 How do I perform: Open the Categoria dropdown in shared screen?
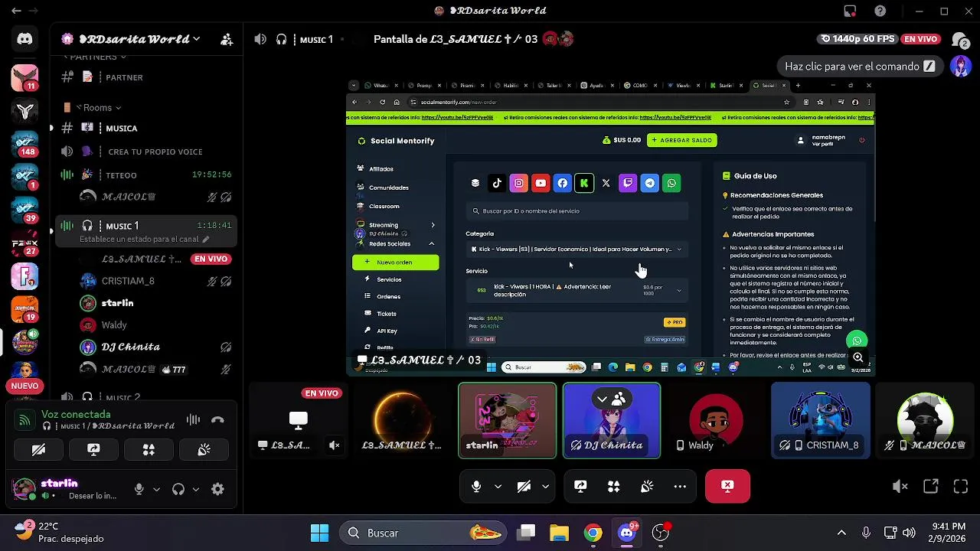point(577,249)
